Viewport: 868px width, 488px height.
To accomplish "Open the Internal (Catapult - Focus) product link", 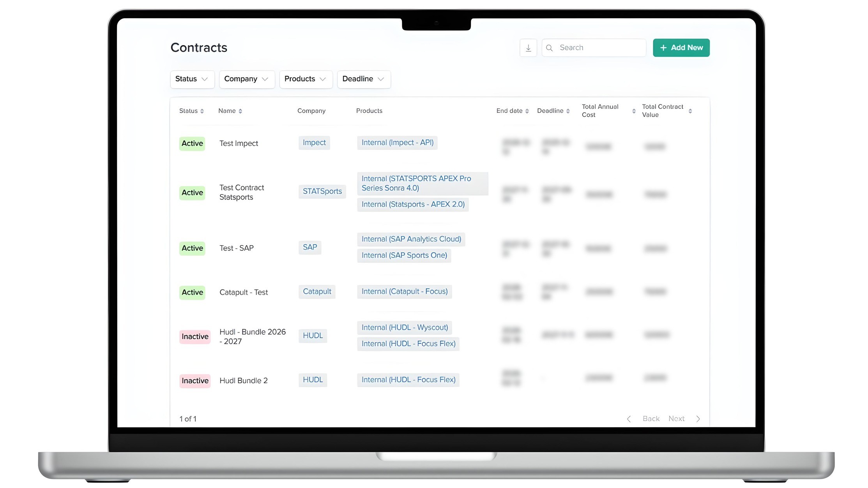I will 404,291.
